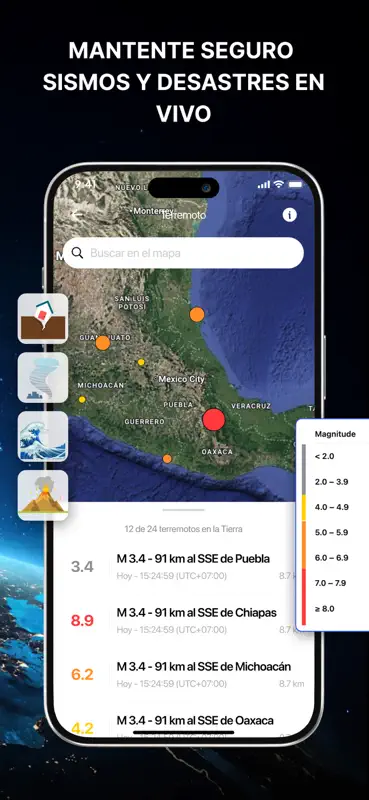Tap the cellular signal icon
Screen dimensions: 369x800
(263, 185)
